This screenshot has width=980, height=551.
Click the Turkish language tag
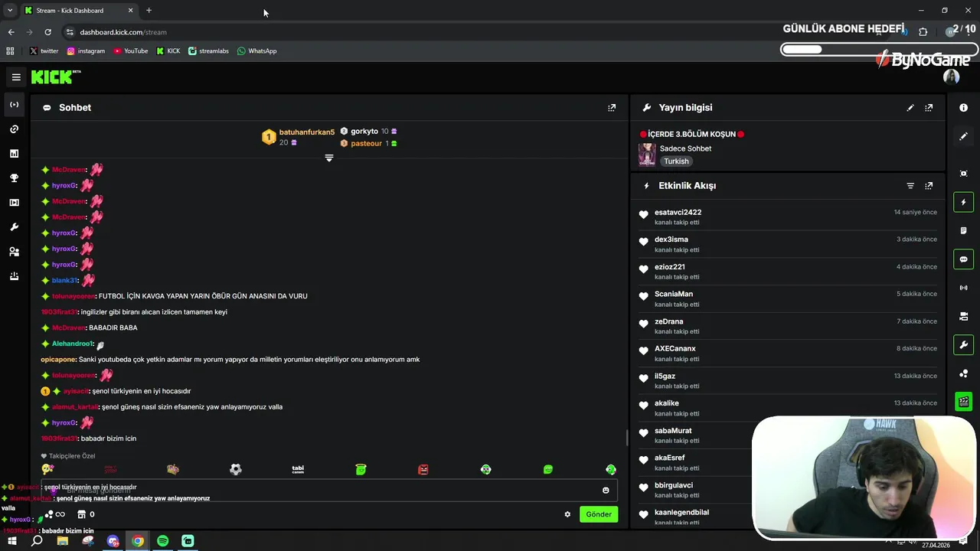(676, 161)
